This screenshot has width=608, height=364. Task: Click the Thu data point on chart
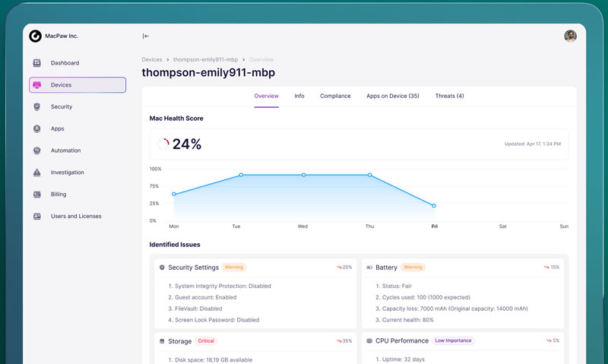(x=370, y=176)
